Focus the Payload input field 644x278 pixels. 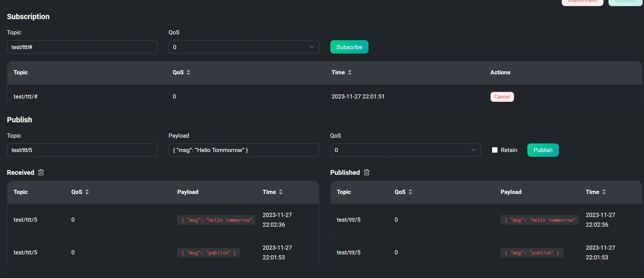[244, 150]
